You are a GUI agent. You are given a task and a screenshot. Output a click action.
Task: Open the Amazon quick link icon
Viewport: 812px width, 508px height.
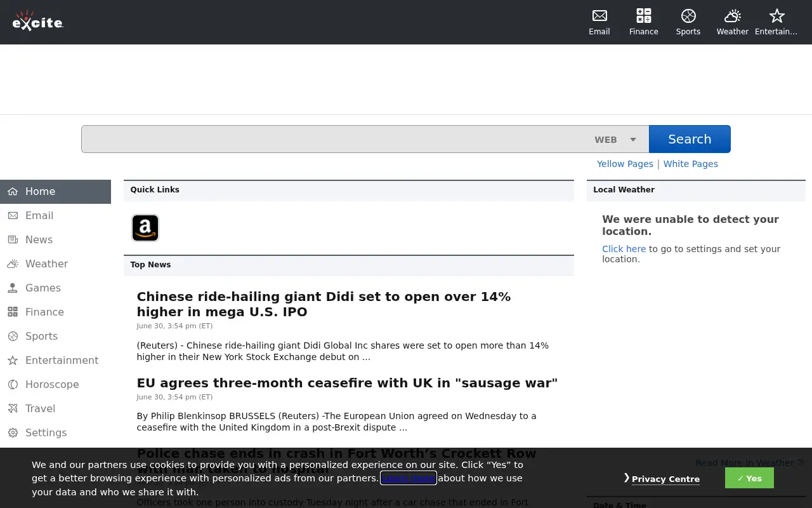[x=145, y=228]
